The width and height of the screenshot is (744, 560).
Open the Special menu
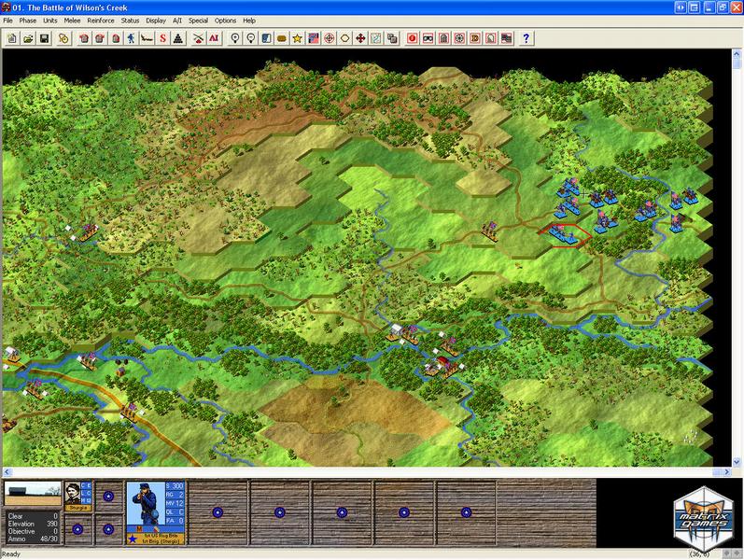(x=198, y=20)
